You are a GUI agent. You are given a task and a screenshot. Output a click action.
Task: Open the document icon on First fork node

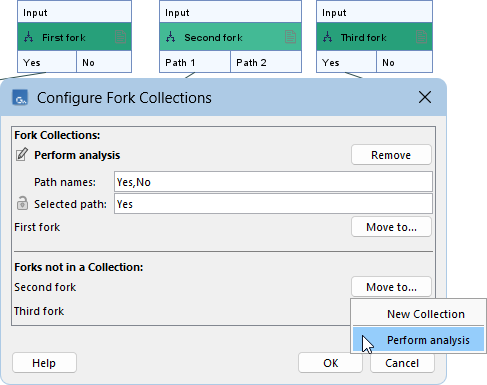tap(120, 37)
